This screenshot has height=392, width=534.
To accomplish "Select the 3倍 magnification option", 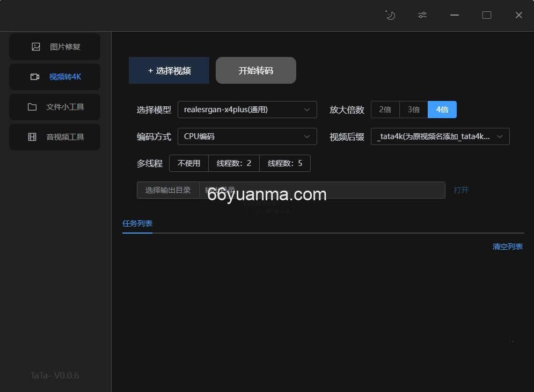I will tap(413, 109).
